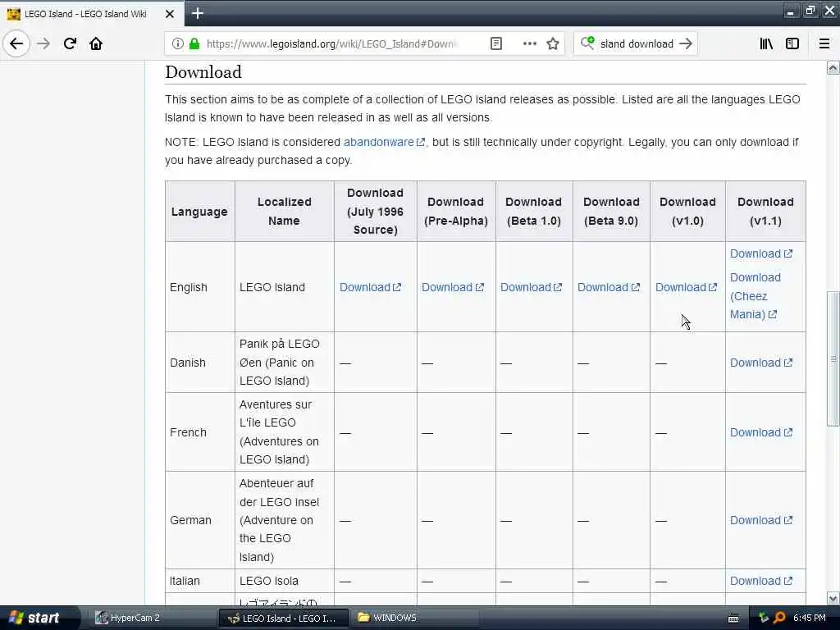Download the French v1.1 version
This screenshot has height=630, width=840.
tap(761, 432)
